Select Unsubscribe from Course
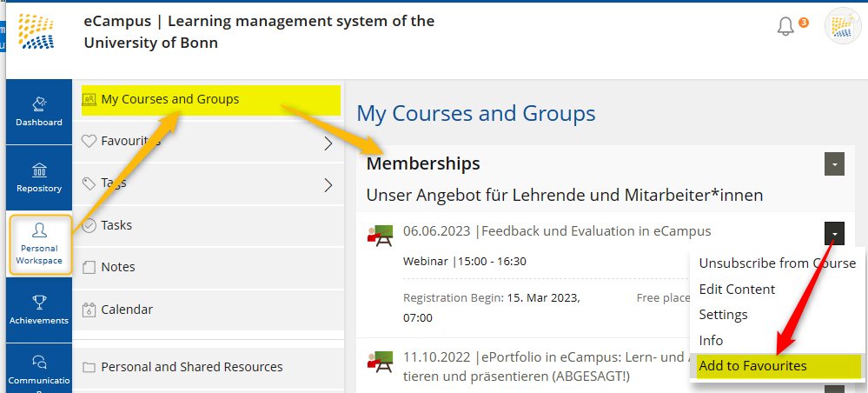 click(777, 263)
